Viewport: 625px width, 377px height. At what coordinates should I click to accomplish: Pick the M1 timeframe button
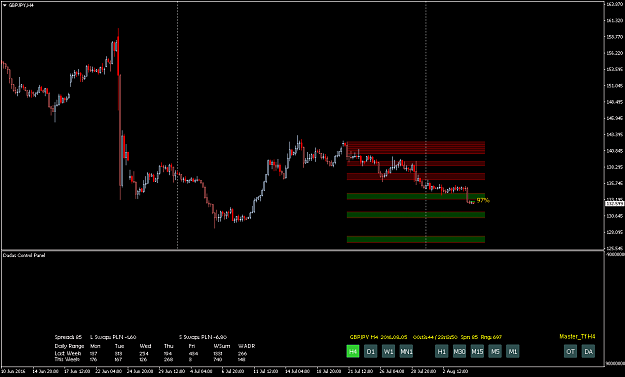pyautogui.click(x=513, y=351)
